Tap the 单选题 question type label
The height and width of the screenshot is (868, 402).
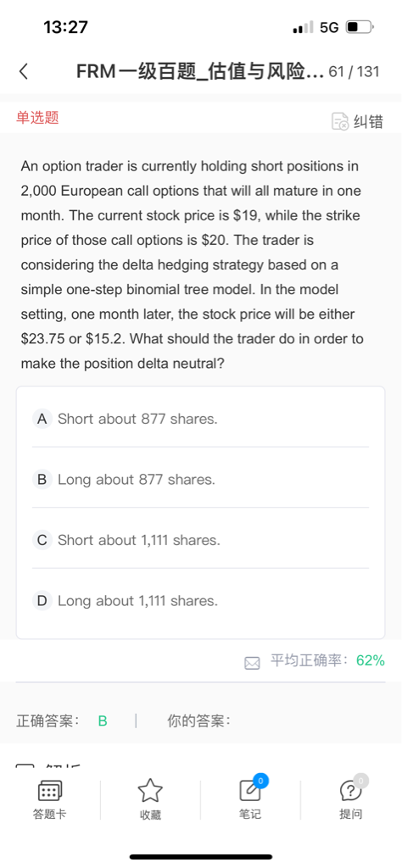point(37,117)
